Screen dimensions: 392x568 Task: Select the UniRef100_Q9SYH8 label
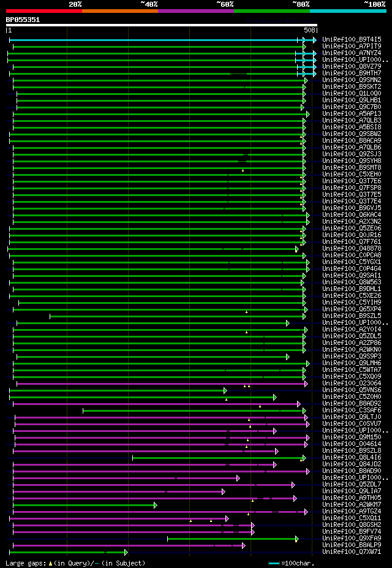coord(352,161)
